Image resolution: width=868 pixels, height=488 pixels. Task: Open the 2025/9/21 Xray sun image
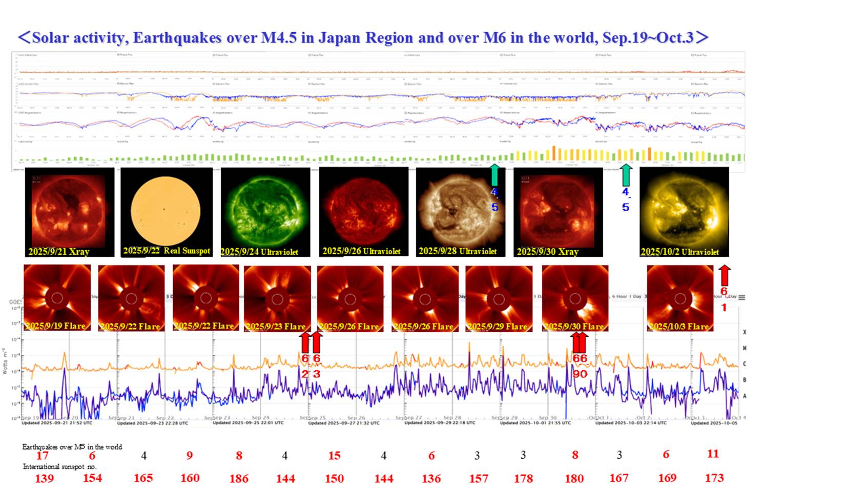point(69,212)
